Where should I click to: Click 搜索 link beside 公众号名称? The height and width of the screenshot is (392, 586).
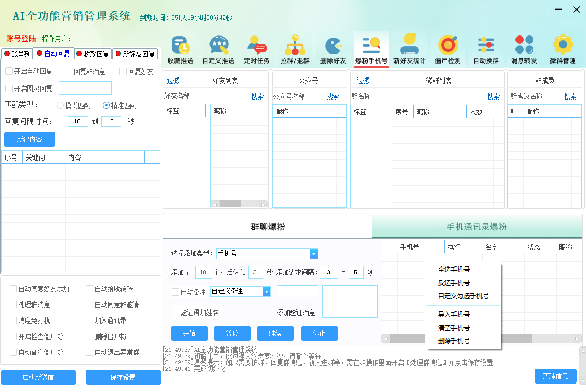pos(333,96)
